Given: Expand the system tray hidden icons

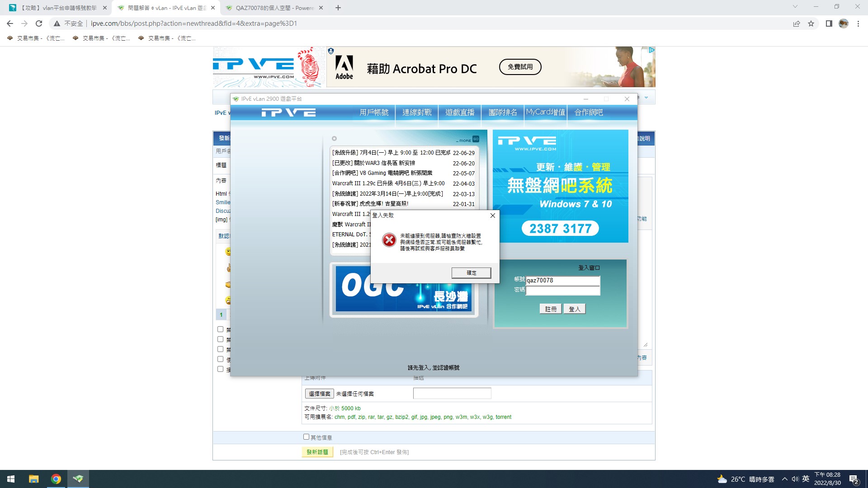Looking at the screenshot, I should 784,479.
